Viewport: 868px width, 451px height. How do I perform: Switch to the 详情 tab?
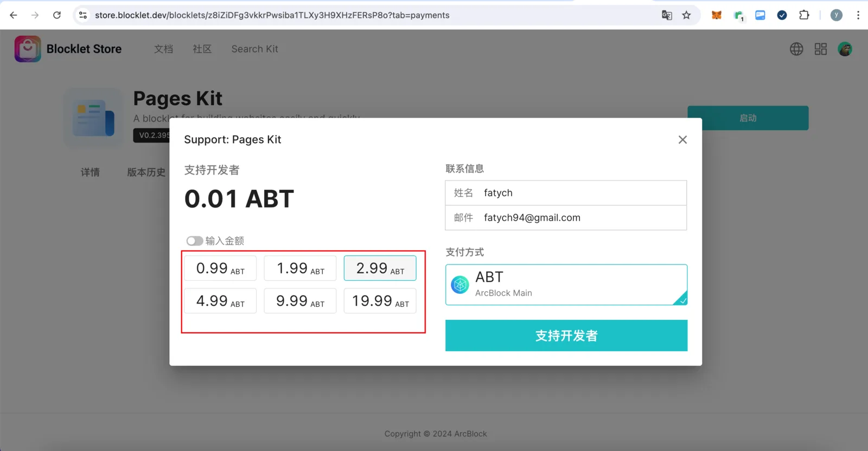(90, 172)
